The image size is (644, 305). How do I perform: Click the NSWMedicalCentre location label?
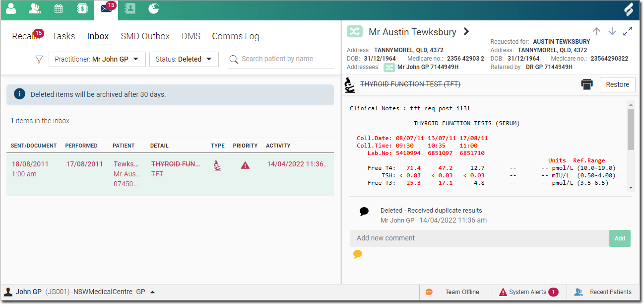point(103,292)
